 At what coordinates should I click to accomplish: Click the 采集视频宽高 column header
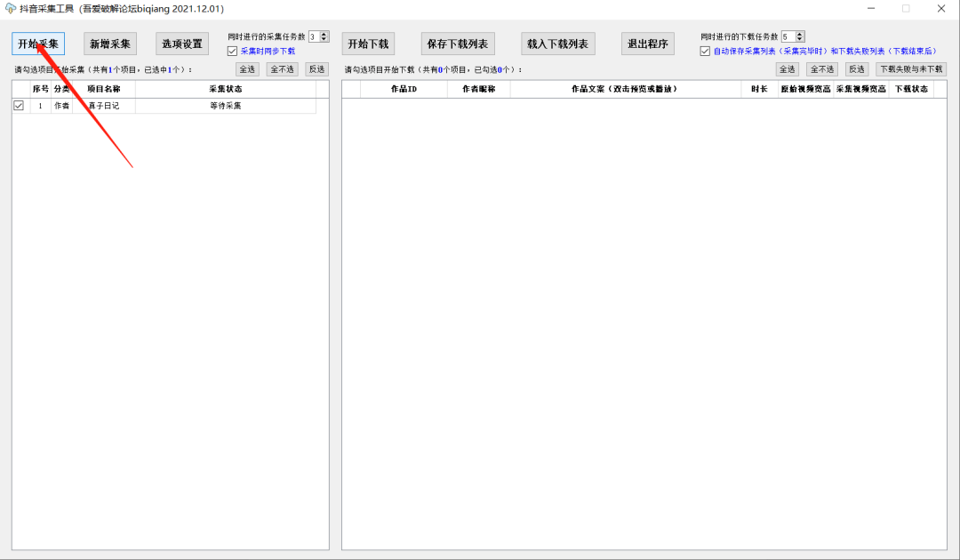pos(861,89)
